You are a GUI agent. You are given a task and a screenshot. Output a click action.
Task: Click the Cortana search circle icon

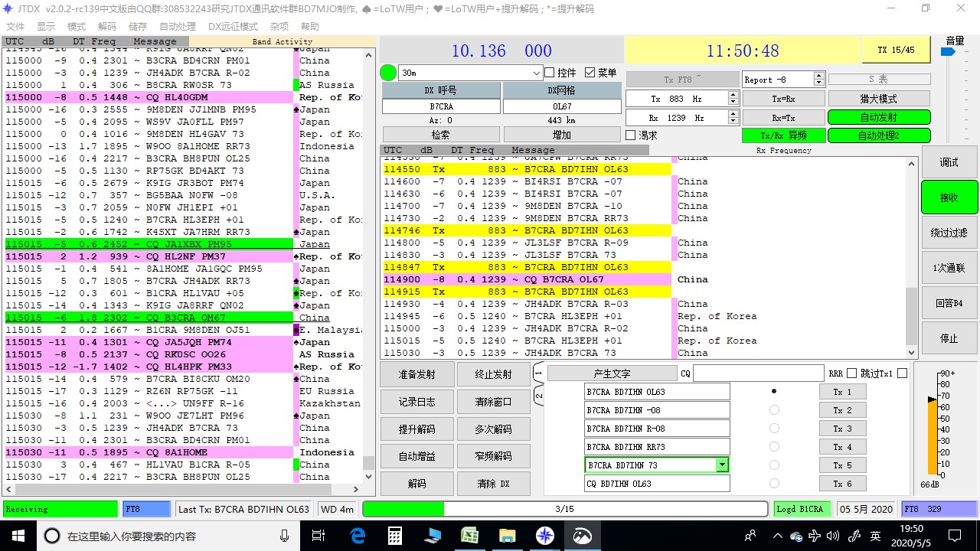52,536
